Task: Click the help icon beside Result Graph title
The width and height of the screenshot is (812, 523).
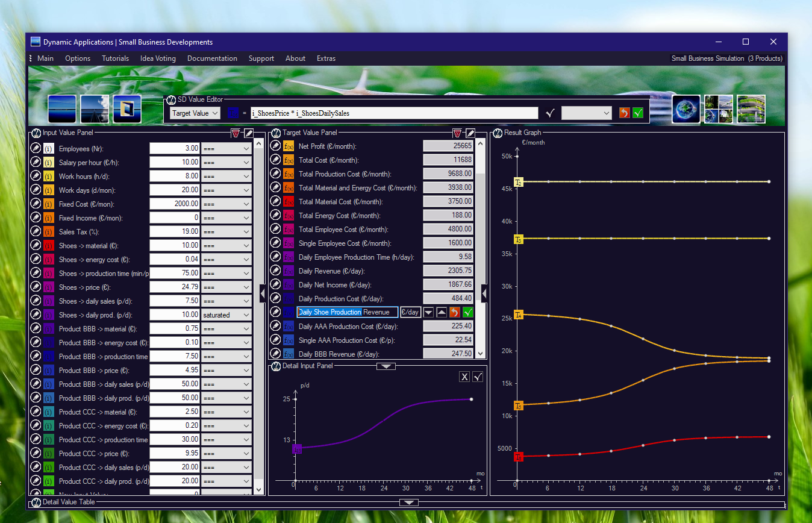Action: 498,133
